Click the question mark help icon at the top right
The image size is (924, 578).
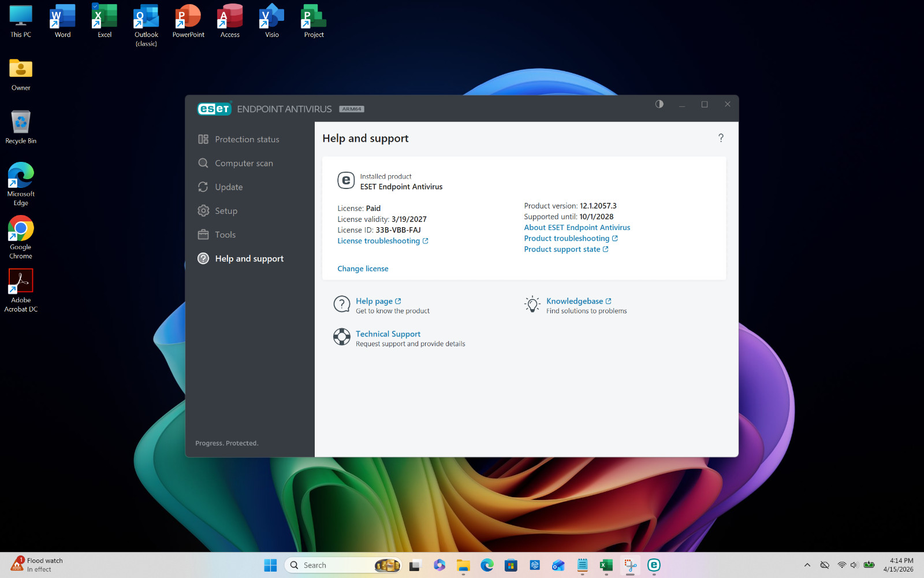tap(721, 138)
